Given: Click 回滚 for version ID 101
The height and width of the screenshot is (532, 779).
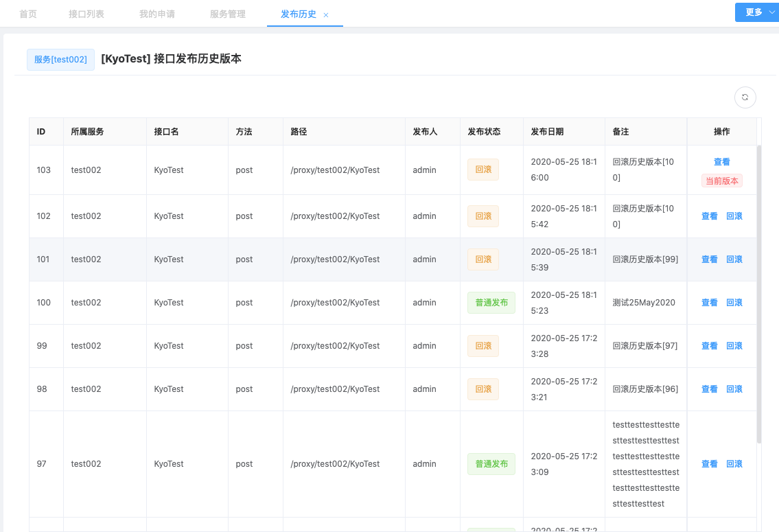Looking at the screenshot, I should [734, 259].
